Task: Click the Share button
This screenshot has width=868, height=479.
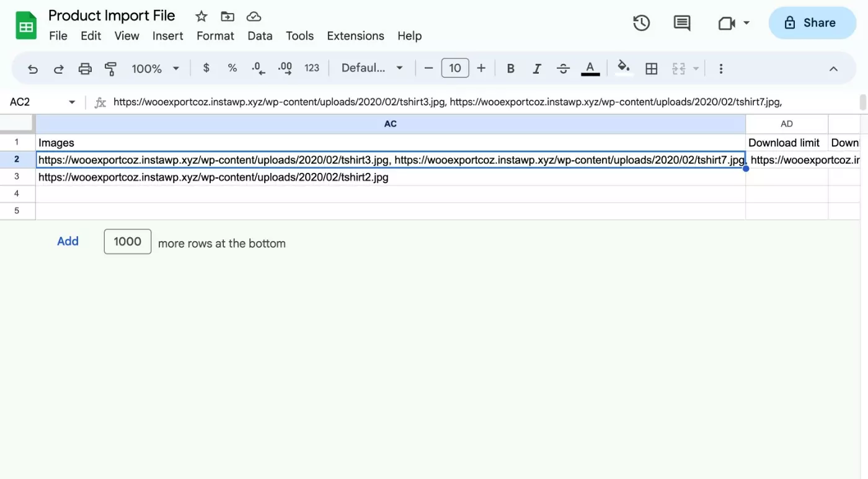Action: (x=812, y=23)
